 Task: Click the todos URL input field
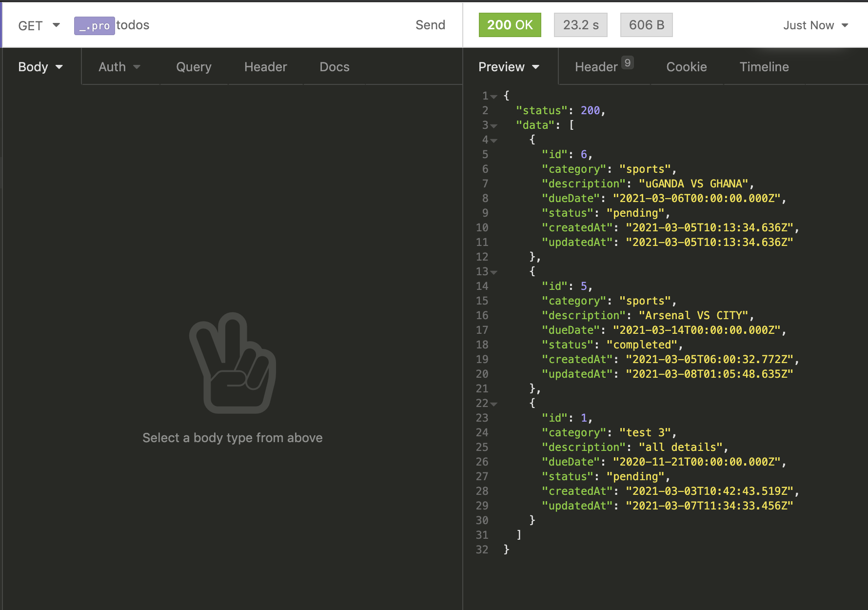tap(133, 25)
